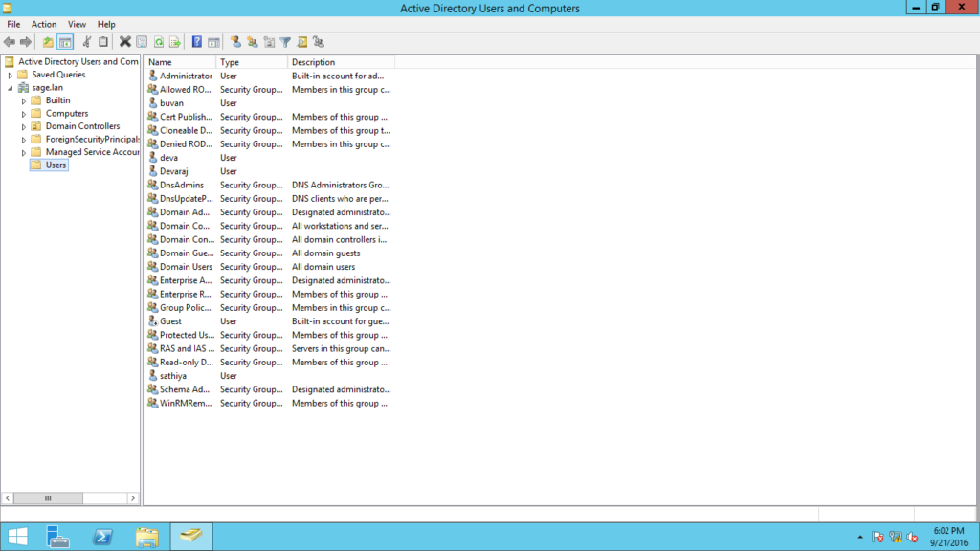The image size is (980, 551).
Task: Open the View menu
Action: click(77, 24)
